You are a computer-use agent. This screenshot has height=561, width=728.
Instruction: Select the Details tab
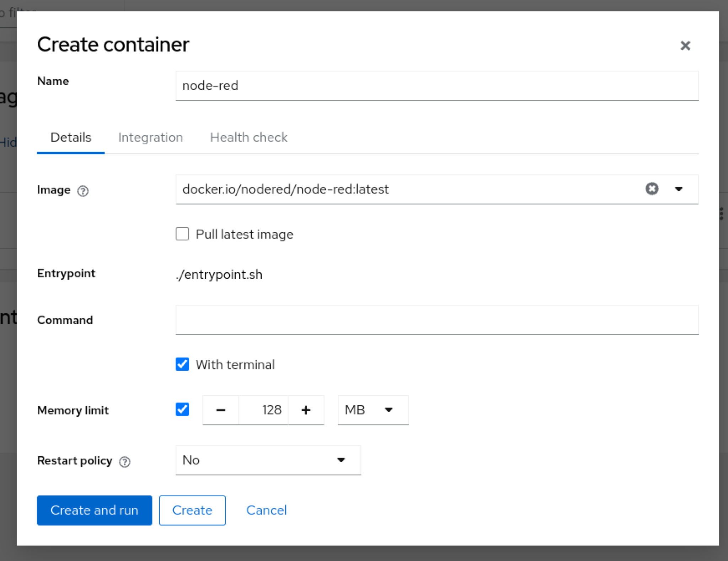(x=71, y=138)
